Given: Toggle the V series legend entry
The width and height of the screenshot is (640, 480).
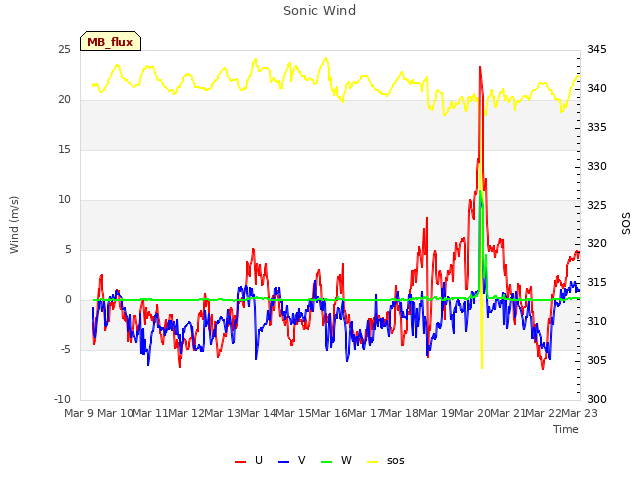Looking at the screenshot, I should click(292, 461).
